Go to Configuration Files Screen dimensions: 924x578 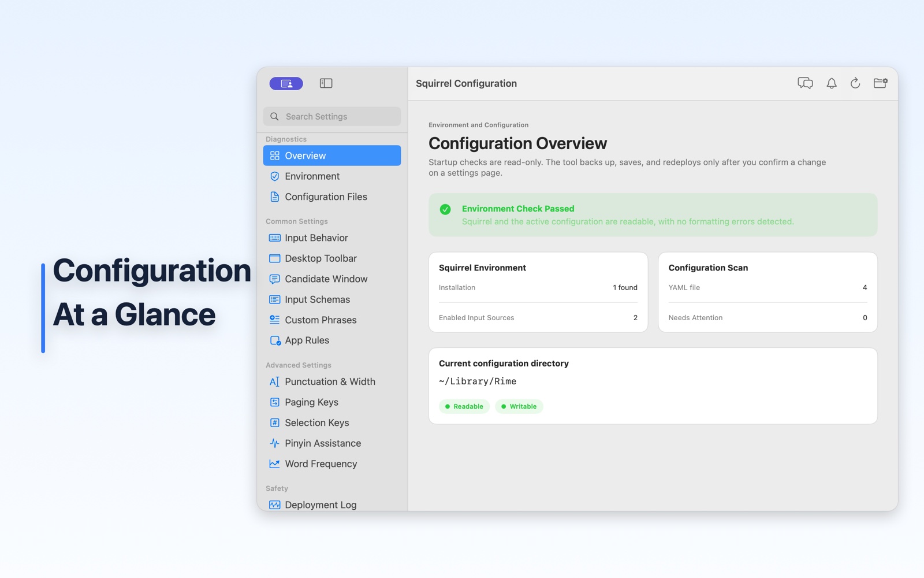[x=332, y=197]
